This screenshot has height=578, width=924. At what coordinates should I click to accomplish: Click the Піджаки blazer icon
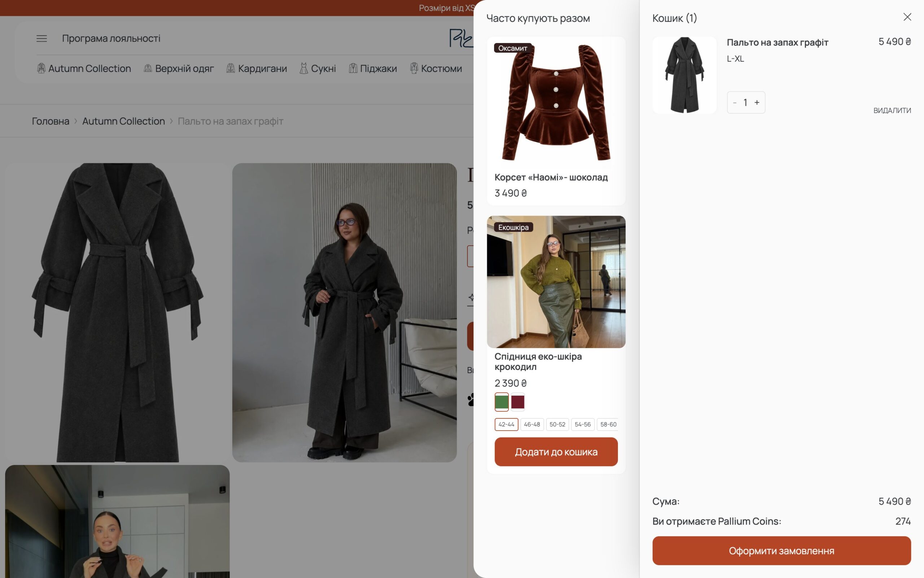pyautogui.click(x=353, y=68)
